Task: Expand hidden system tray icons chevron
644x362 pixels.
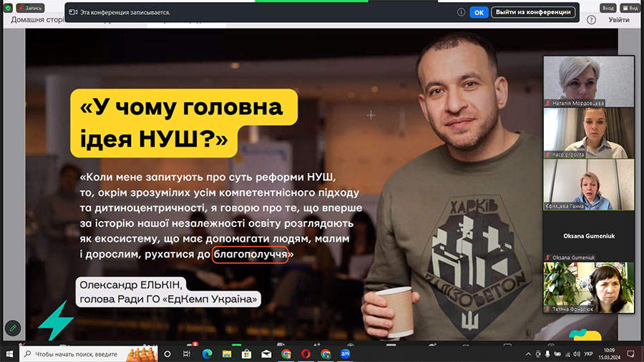Action: click(x=528, y=354)
